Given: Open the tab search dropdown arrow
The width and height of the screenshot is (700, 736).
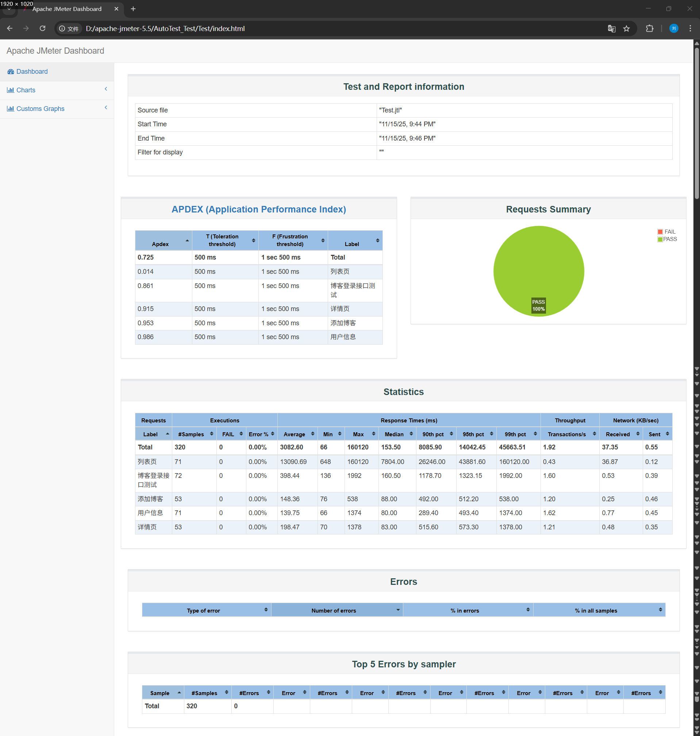Looking at the screenshot, I should tap(9, 9).
